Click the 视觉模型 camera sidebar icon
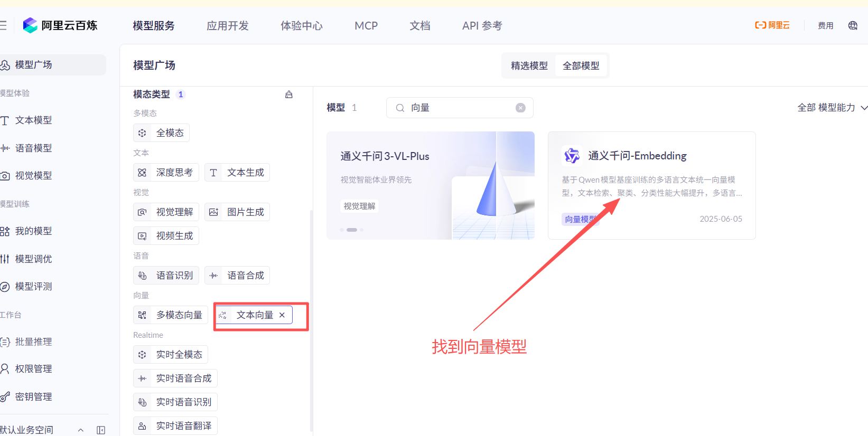 (x=5, y=176)
